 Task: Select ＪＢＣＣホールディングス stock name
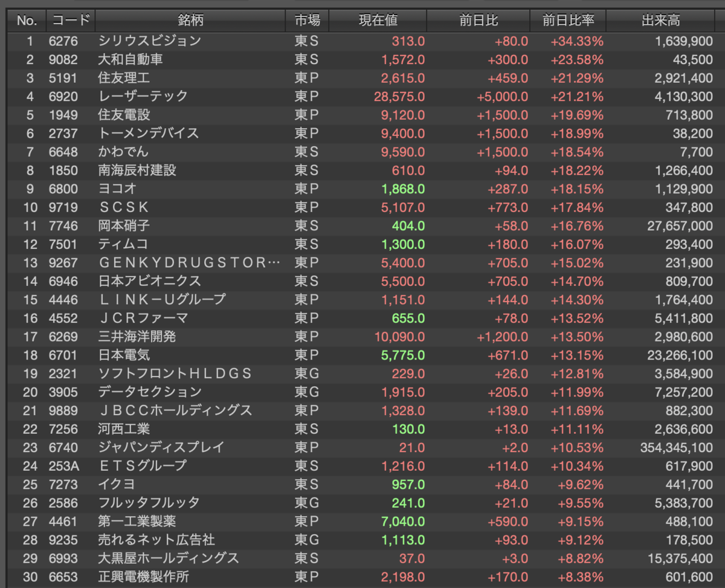click(175, 410)
